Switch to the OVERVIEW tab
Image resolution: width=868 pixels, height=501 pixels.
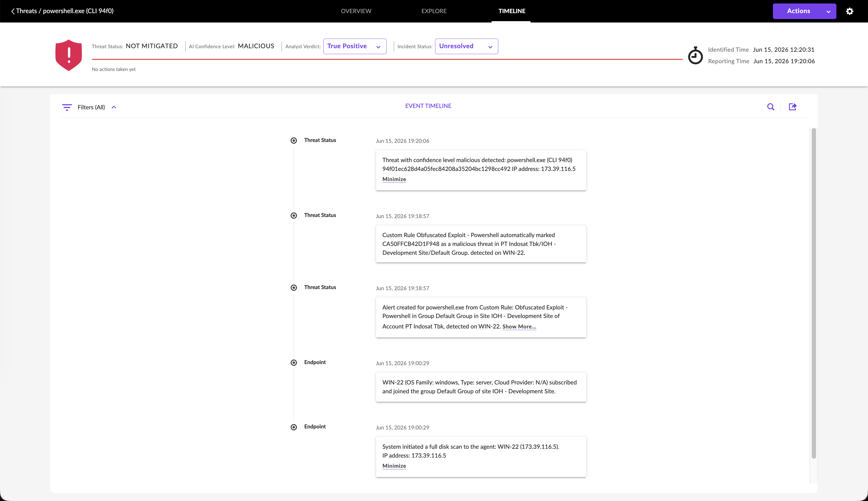click(356, 11)
